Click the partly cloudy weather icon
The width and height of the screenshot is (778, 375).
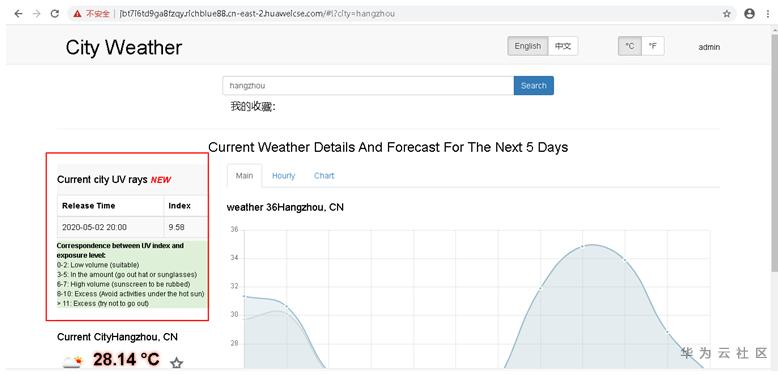click(72, 362)
